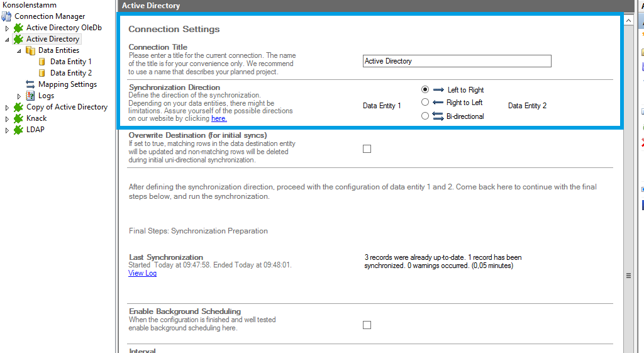Select the Active Directory OleDb connection icon
The image size is (644, 353).
tap(18, 28)
